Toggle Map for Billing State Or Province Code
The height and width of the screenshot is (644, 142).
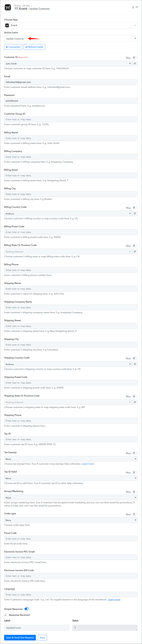[x=135, y=246]
